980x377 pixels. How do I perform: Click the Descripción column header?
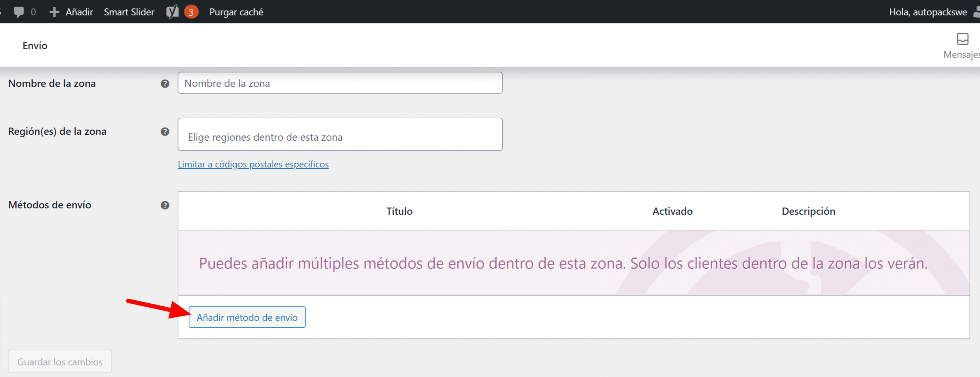(x=808, y=211)
